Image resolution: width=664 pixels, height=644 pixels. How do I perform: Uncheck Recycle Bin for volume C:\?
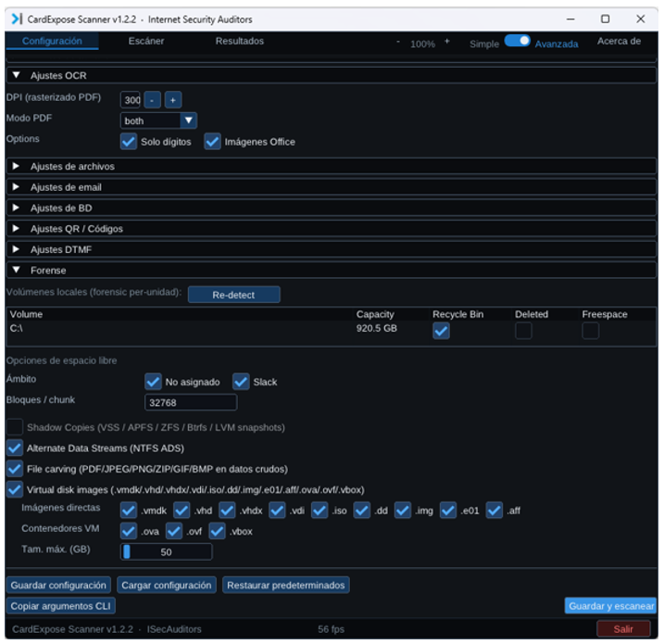coord(441,331)
